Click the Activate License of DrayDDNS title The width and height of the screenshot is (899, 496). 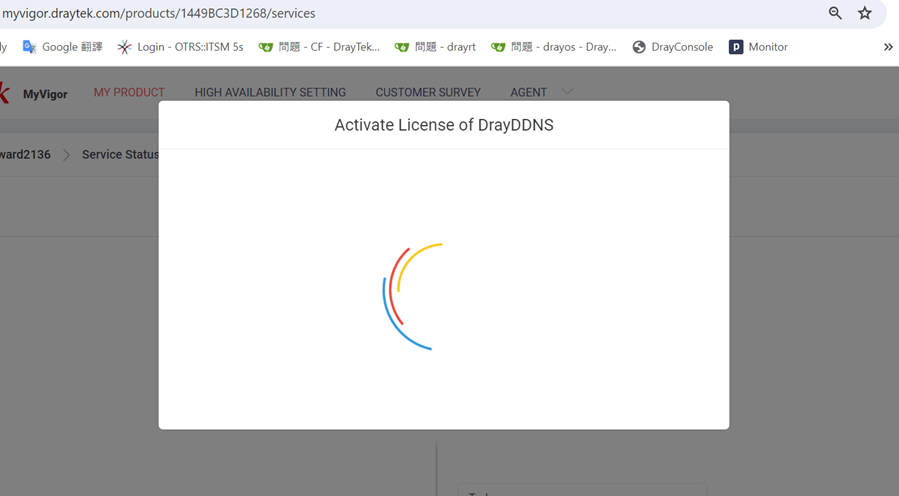point(444,125)
